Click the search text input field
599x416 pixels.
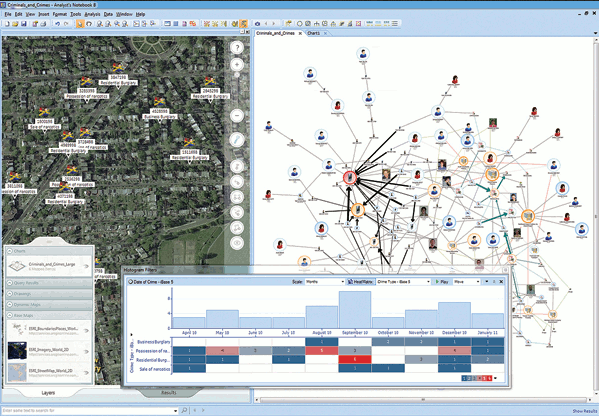coord(88,410)
